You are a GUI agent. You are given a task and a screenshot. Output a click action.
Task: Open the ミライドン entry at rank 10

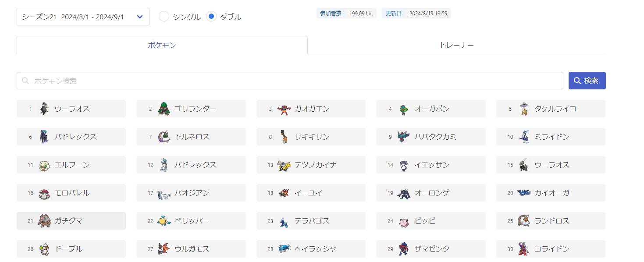coord(551,137)
